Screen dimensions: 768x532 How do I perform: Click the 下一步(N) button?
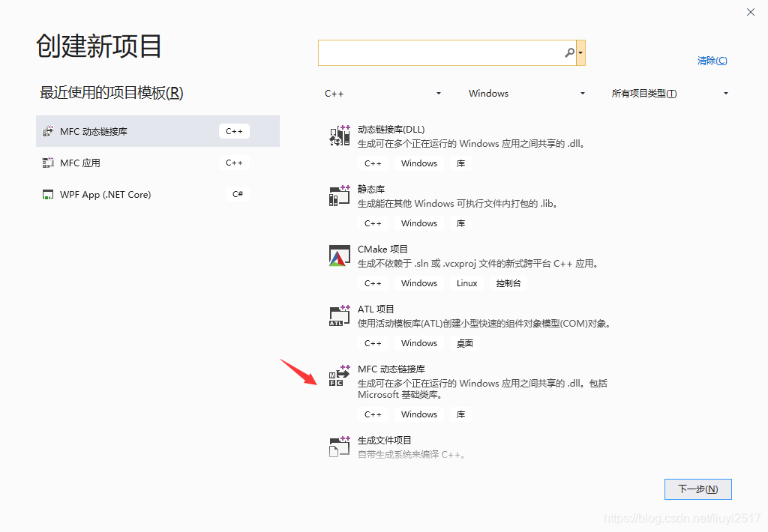tap(697, 489)
